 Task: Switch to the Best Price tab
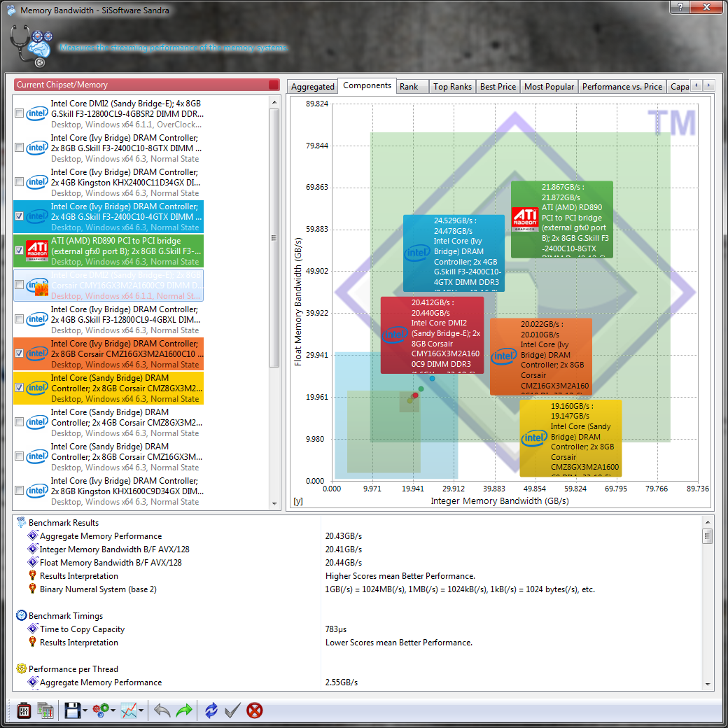click(x=498, y=87)
